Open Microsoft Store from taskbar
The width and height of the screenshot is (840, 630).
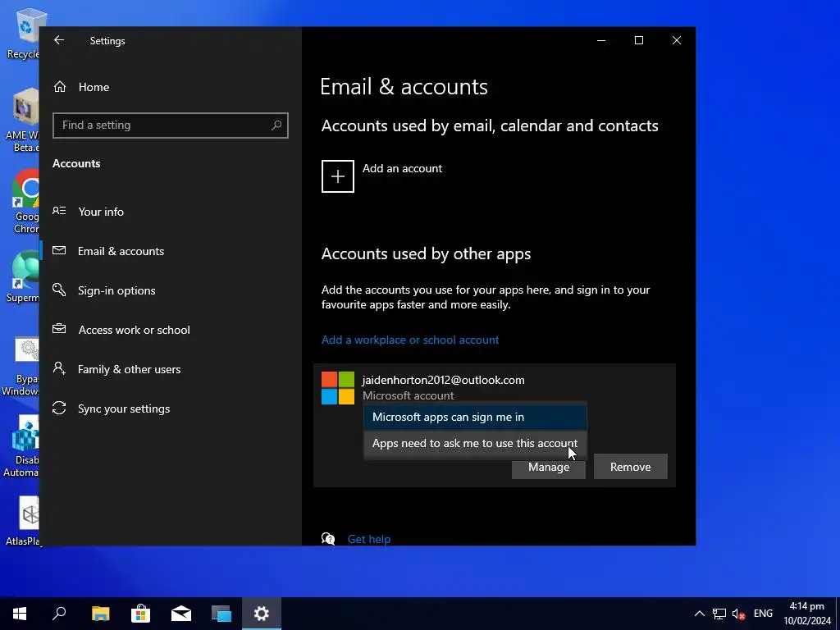[x=140, y=614]
